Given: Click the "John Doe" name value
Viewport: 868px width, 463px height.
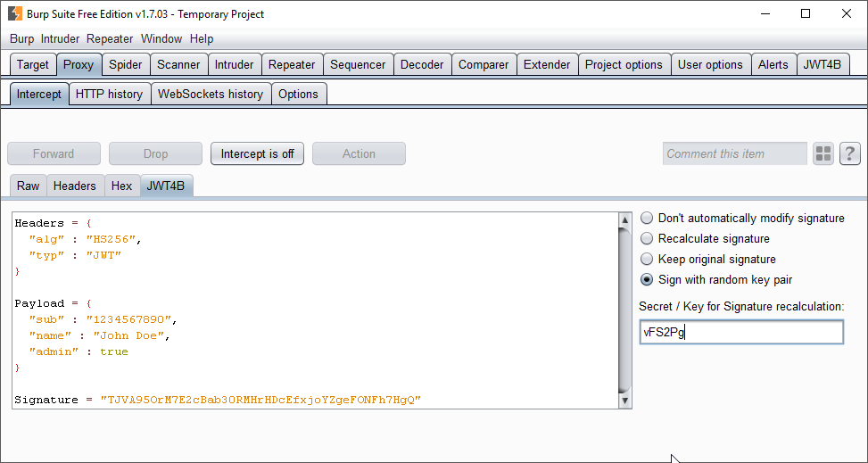Looking at the screenshot, I should point(129,335).
